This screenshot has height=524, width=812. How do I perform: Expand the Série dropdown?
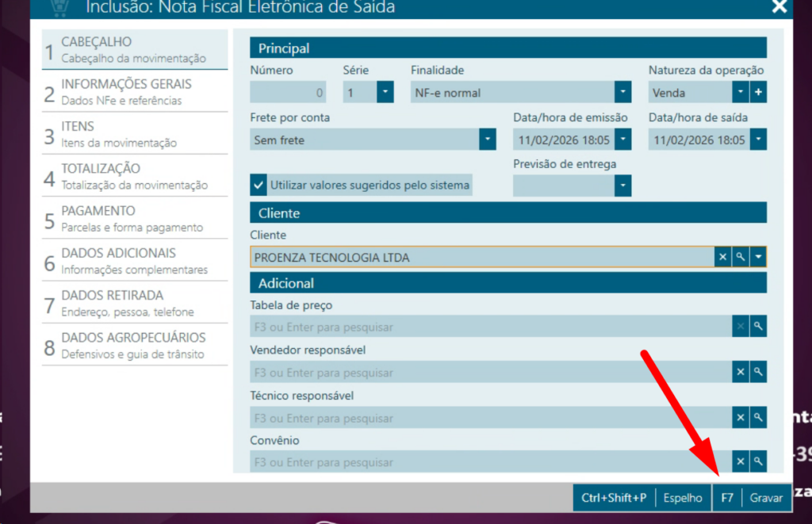385,93
